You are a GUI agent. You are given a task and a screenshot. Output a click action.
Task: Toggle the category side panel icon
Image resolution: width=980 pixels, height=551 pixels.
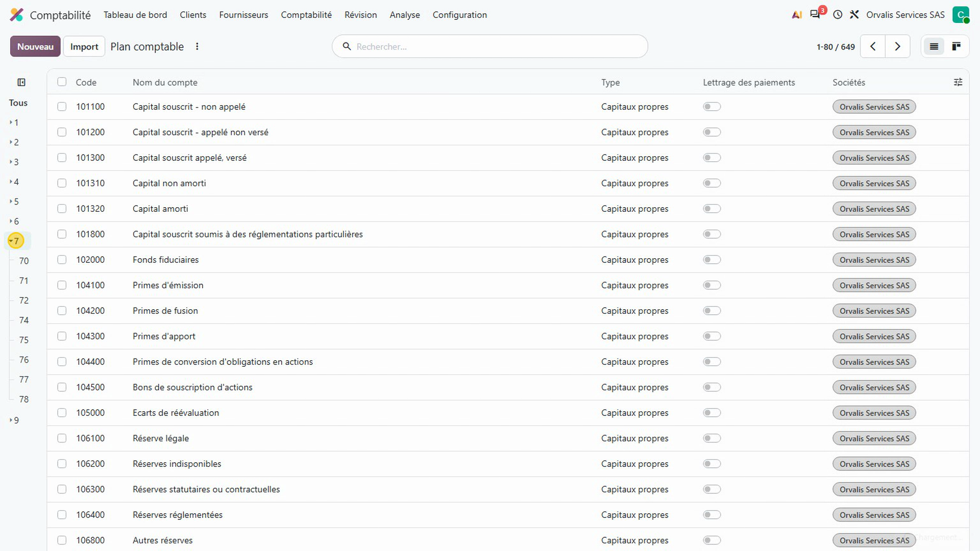pyautogui.click(x=21, y=82)
